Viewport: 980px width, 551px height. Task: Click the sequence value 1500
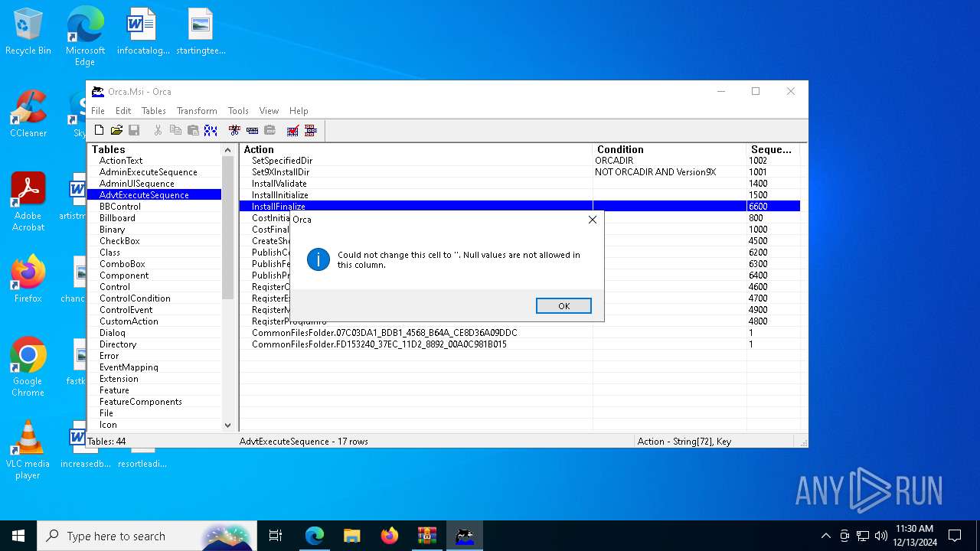click(x=773, y=195)
